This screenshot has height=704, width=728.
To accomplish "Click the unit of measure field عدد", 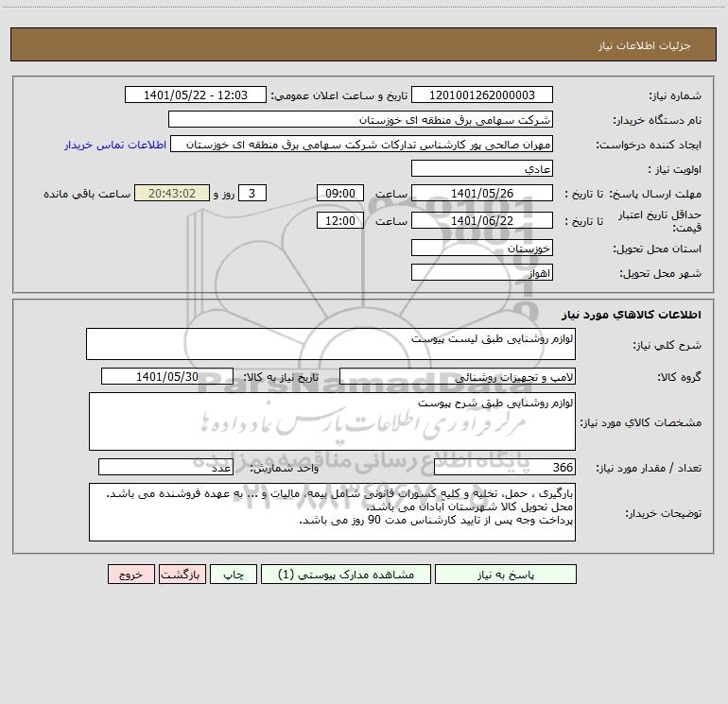I will tap(165, 468).
